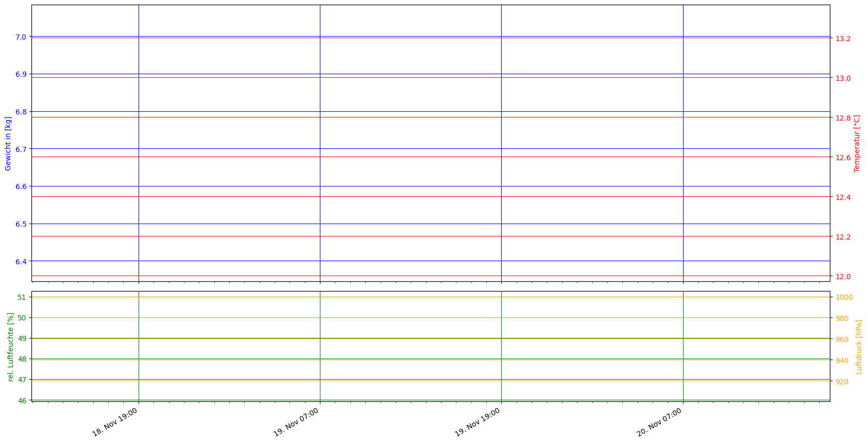
Task: Click the 12.6 temperature tick label
Action: [x=843, y=158]
